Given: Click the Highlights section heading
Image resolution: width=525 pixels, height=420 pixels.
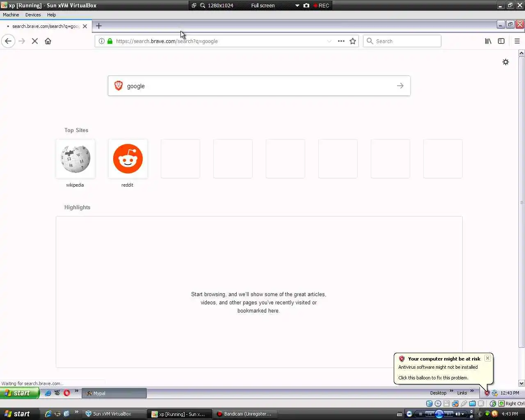Looking at the screenshot, I should 77,207.
